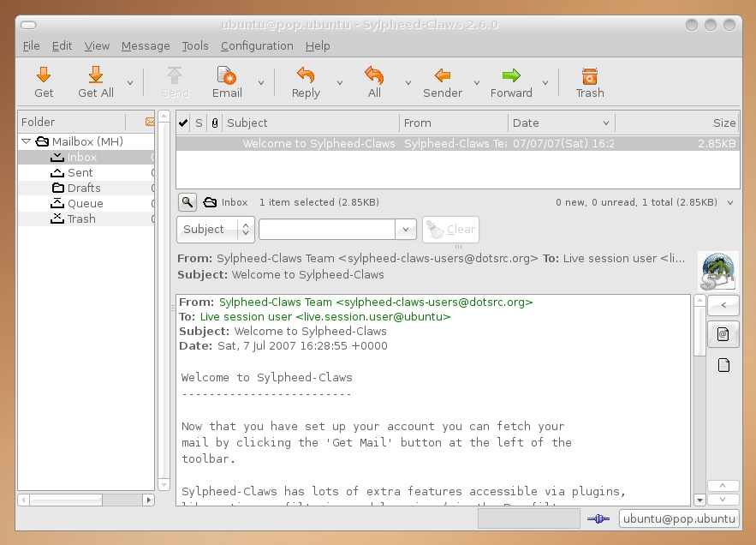Click the network connection plug icon

(x=598, y=519)
